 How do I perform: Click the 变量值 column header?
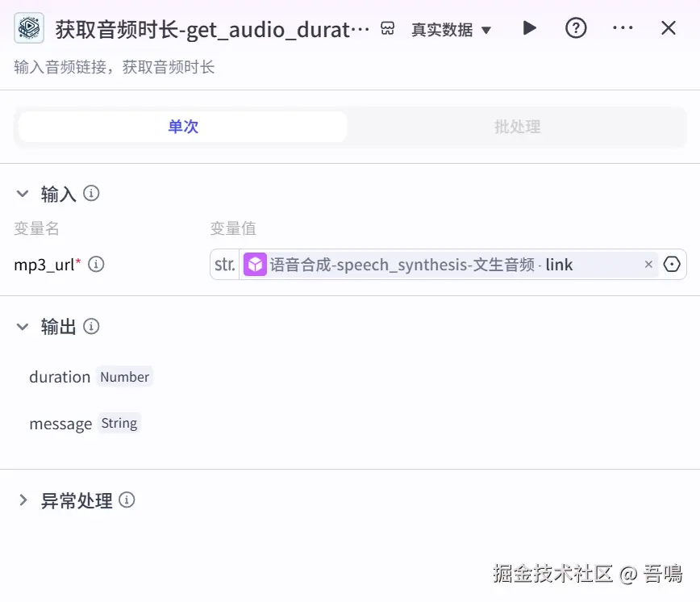click(233, 228)
